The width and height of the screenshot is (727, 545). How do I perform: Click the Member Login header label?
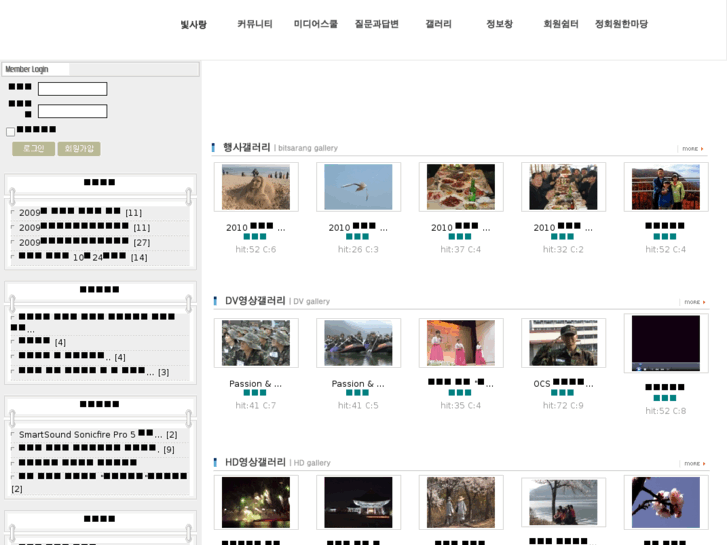coord(27,69)
